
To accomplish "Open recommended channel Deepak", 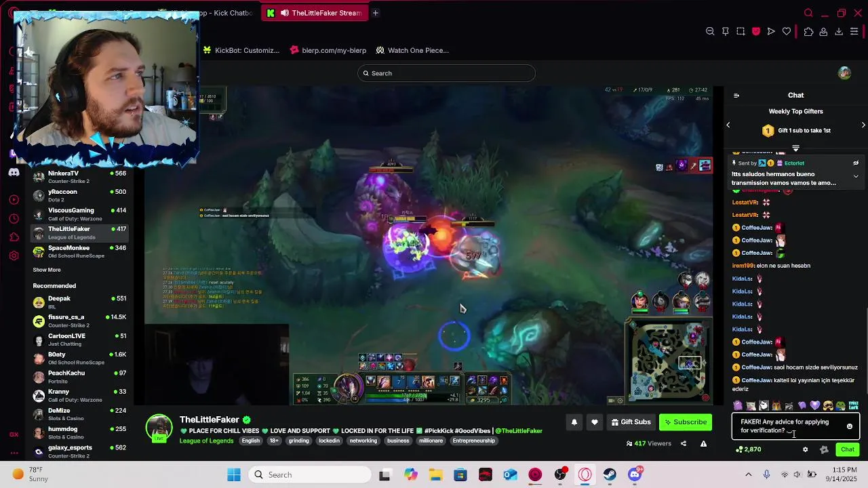I will click(79, 302).
